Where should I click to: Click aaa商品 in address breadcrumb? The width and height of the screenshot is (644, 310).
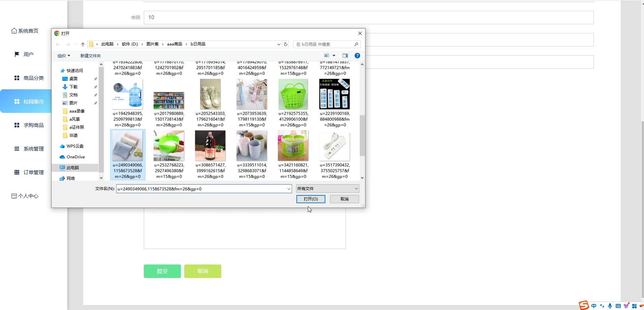pos(174,44)
